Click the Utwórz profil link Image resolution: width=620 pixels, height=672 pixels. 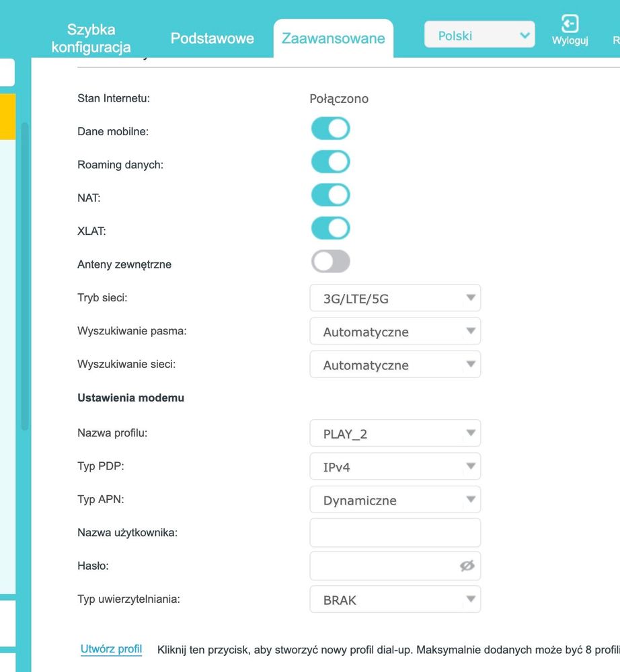tap(111, 649)
